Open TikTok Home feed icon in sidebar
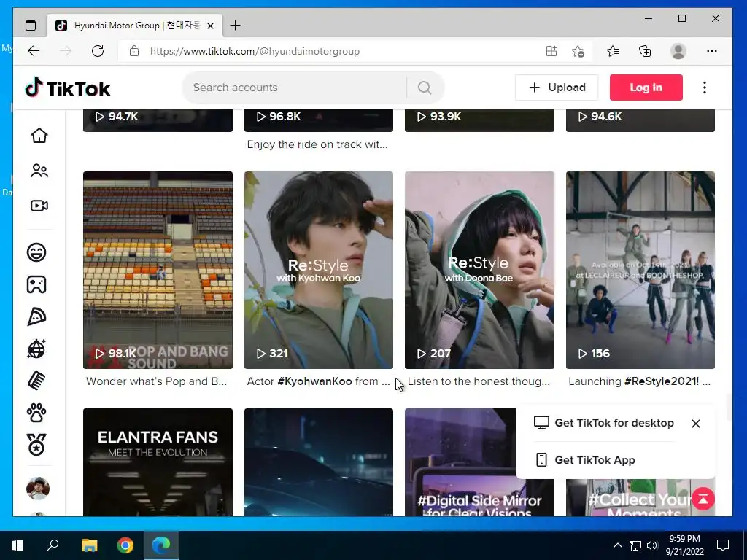Screen dimensions: 747x560 click(39, 136)
